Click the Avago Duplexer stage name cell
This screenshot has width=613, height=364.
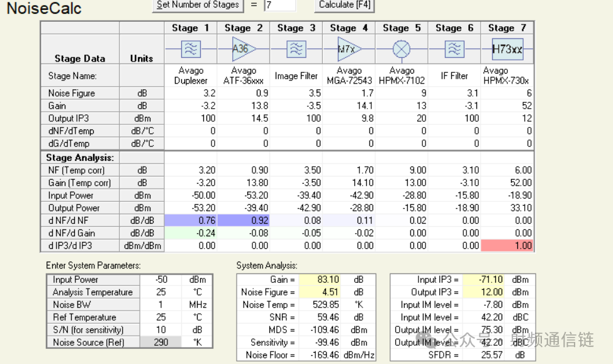[191, 75]
